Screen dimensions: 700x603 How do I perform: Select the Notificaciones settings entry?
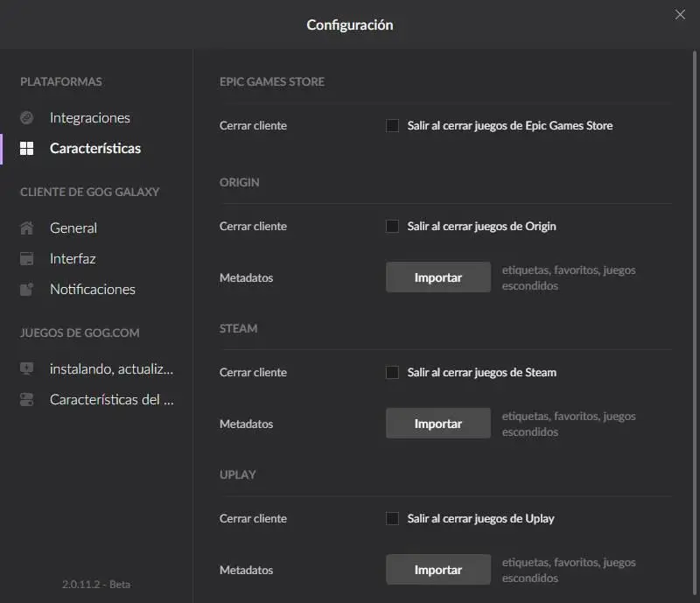(x=93, y=290)
